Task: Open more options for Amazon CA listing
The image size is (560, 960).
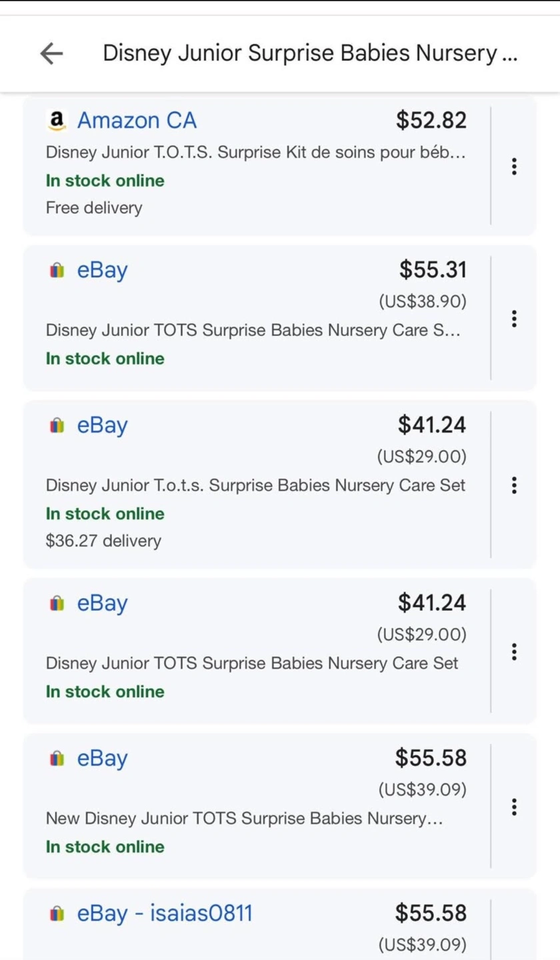Action: (x=514, y=166)
